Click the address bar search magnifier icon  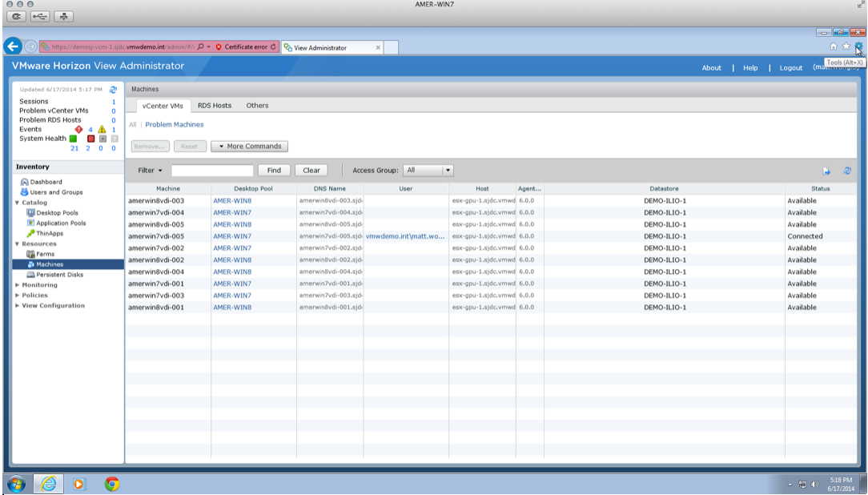[x=200, y=47]
